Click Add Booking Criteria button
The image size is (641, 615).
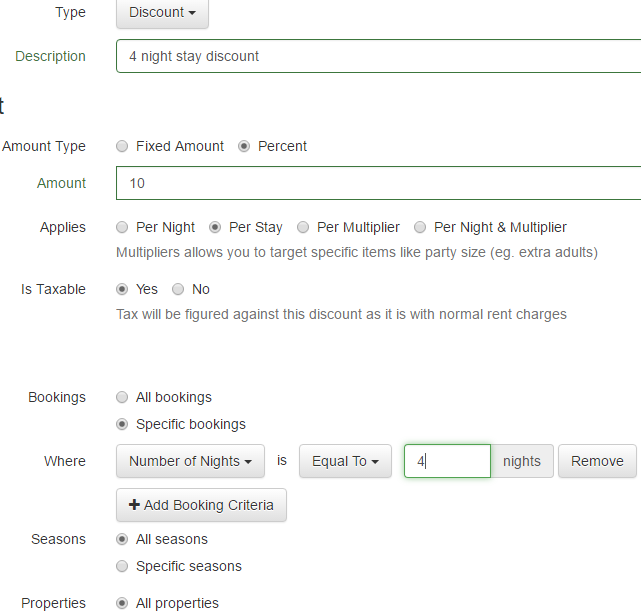point(201,505)
